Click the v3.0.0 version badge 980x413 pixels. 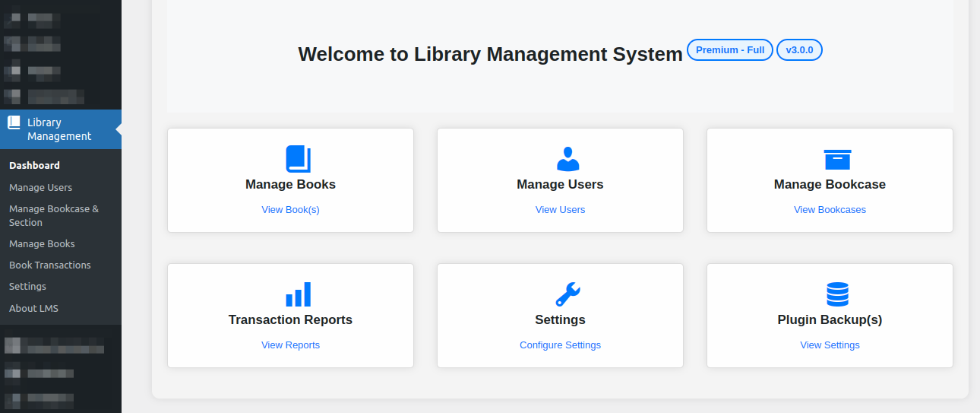[799, 50]
